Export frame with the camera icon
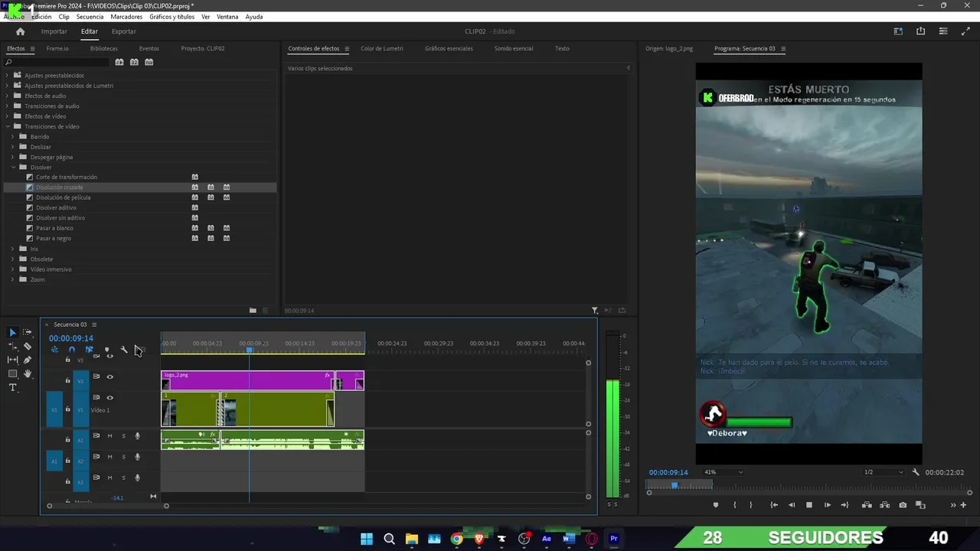 tap(903, 505)
